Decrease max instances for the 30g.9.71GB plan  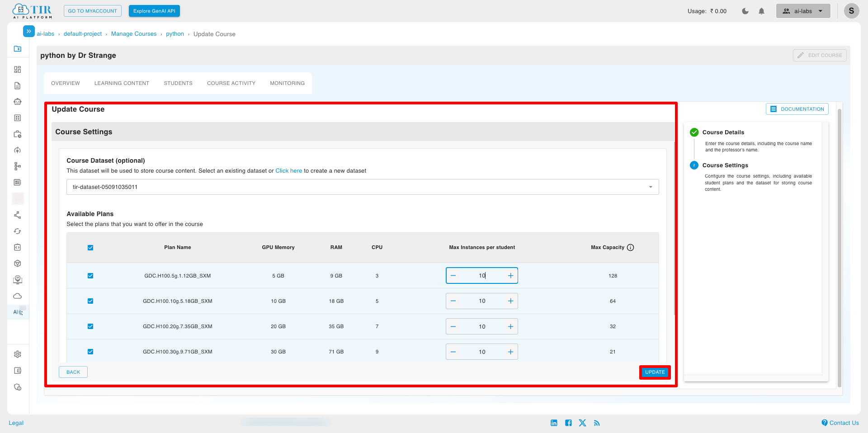[453, 352]
